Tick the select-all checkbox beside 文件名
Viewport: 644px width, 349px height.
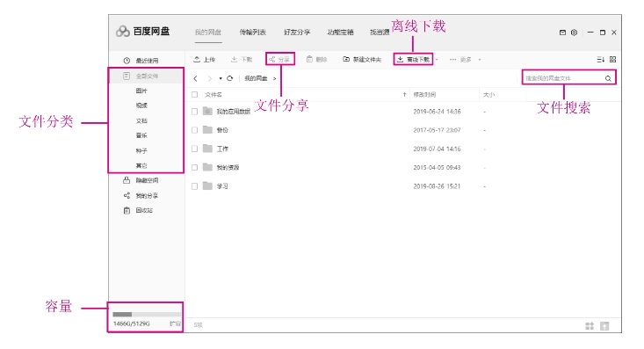tap(195, 95)
